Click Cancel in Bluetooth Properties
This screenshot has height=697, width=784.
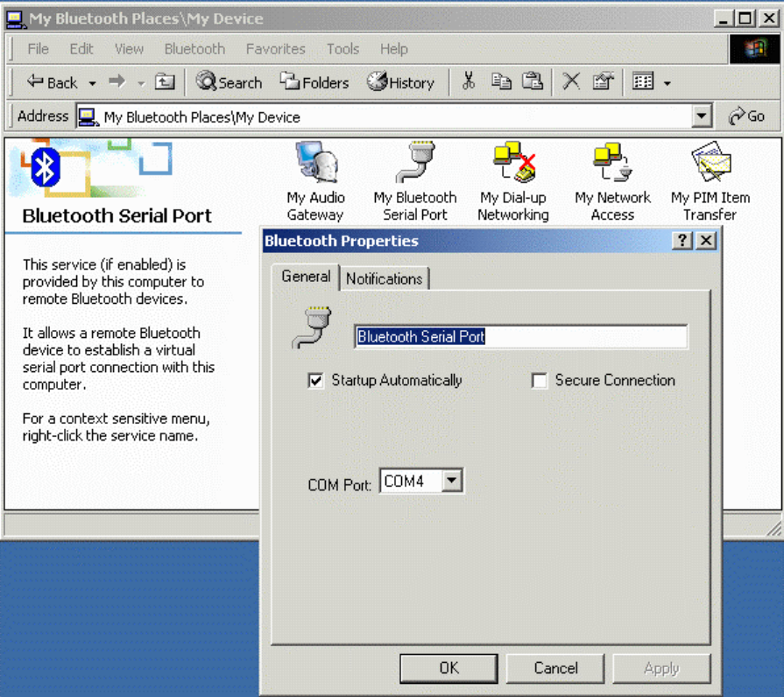click(x=555, y=668)
